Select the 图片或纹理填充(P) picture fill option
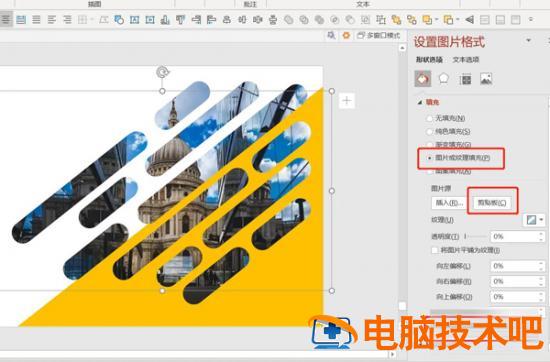This screenshot has width=550, height=362. (458, 158)
